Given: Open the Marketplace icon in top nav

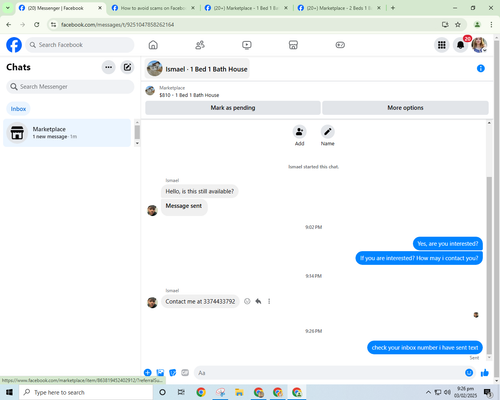Looking at the screenshot, I should click(293, 45).
